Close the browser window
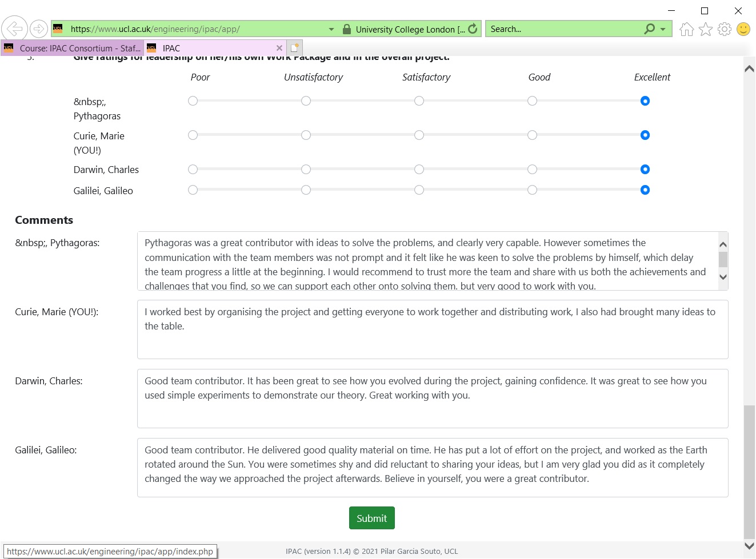 pos(738,11)
